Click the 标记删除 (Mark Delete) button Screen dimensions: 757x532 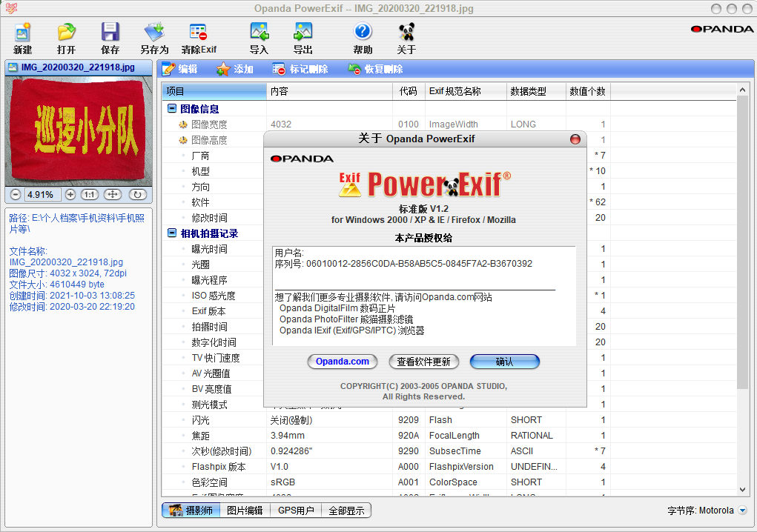300,69
